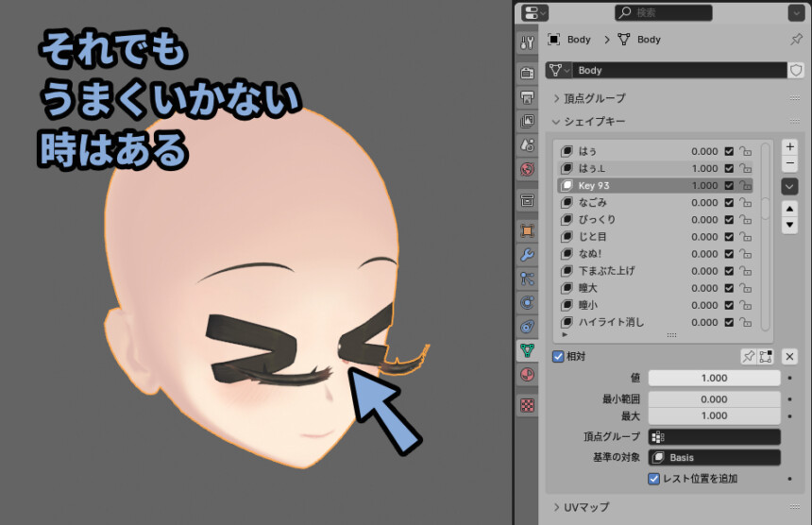Click the Body mesh name field

tap(680, 70)
